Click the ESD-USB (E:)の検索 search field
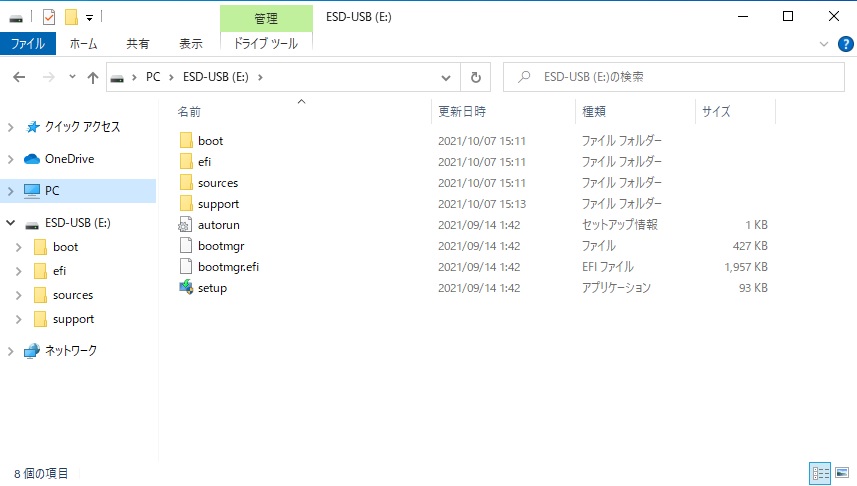 tap(673, 77)
